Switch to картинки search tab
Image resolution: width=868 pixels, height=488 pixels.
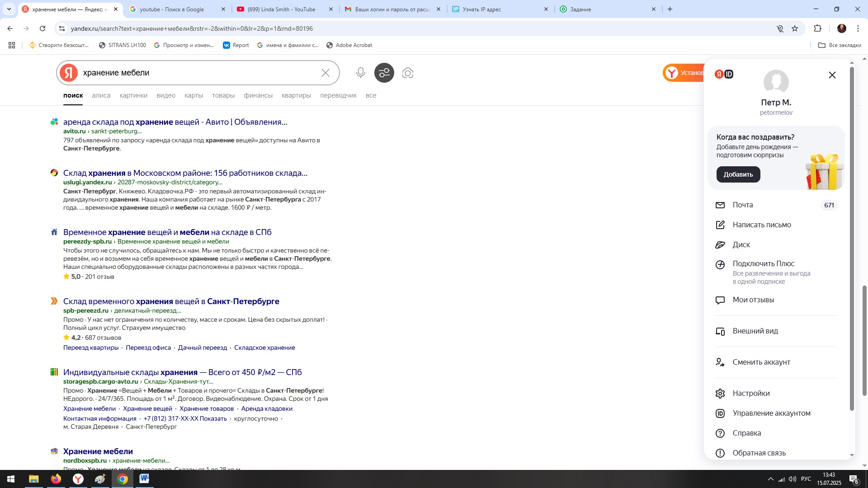(133, 95)
